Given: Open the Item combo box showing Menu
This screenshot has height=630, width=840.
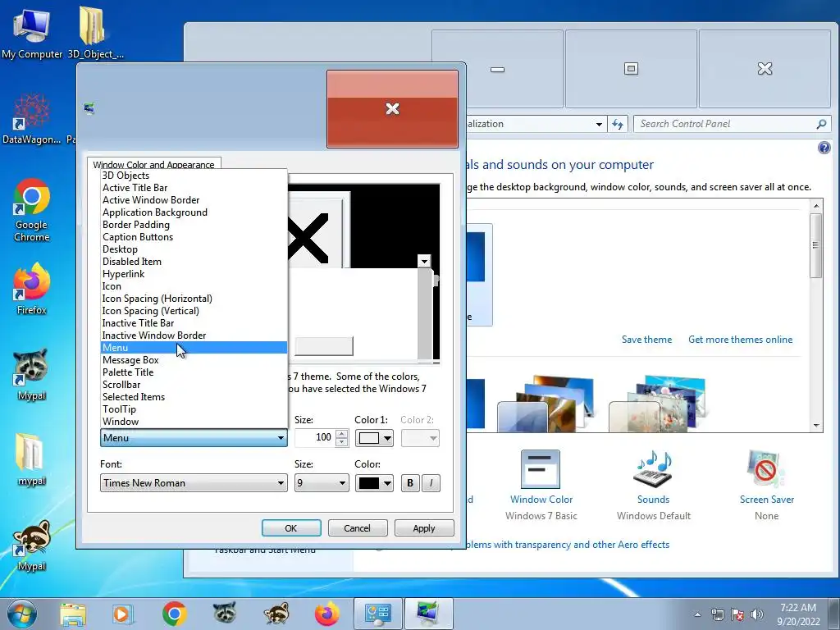Looking at the screenshot, I should 194,438.
